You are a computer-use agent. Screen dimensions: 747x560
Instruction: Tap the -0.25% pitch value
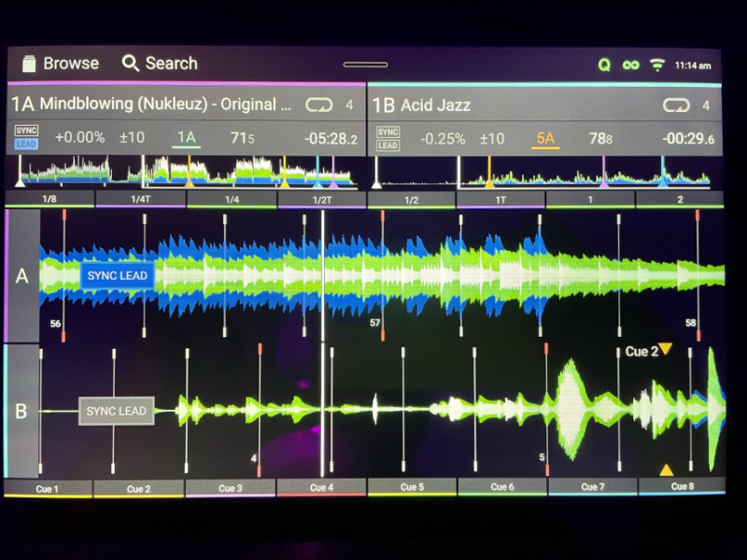[443, 138]
